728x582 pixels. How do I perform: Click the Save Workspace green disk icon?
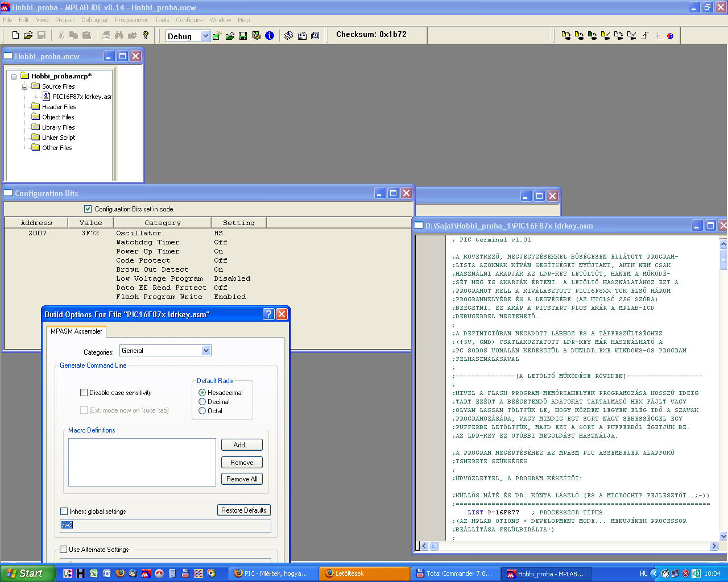click(x=243, y=36)
